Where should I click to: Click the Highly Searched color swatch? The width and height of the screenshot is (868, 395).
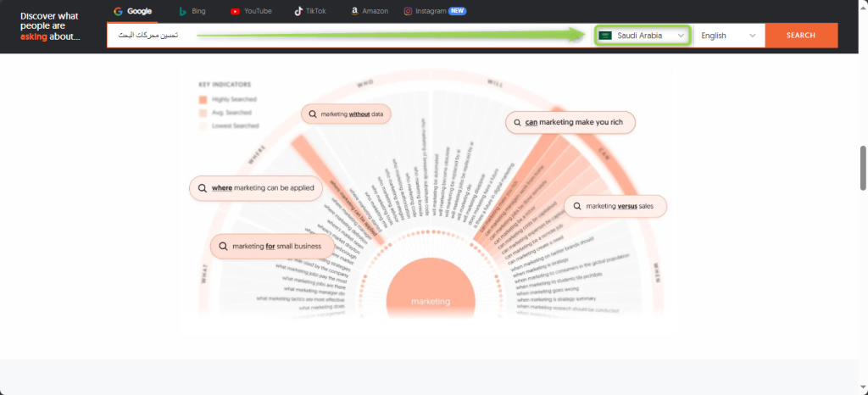coord(203,99)
